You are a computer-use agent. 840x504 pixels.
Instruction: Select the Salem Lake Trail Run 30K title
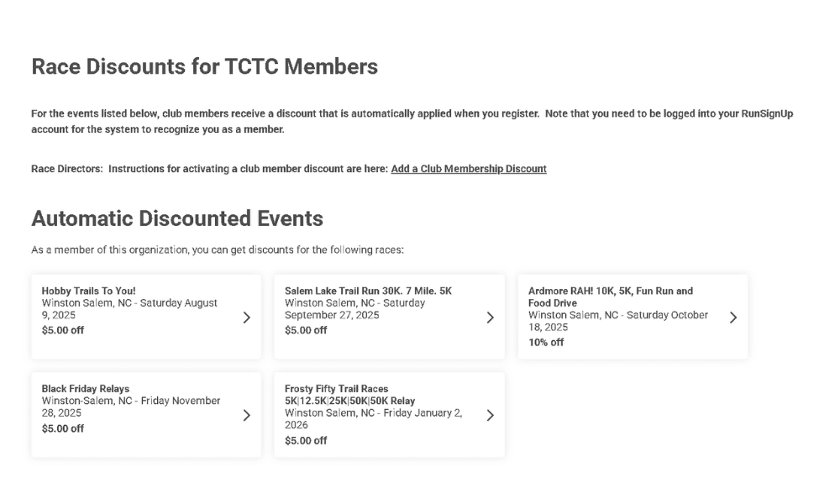(368, 291)
